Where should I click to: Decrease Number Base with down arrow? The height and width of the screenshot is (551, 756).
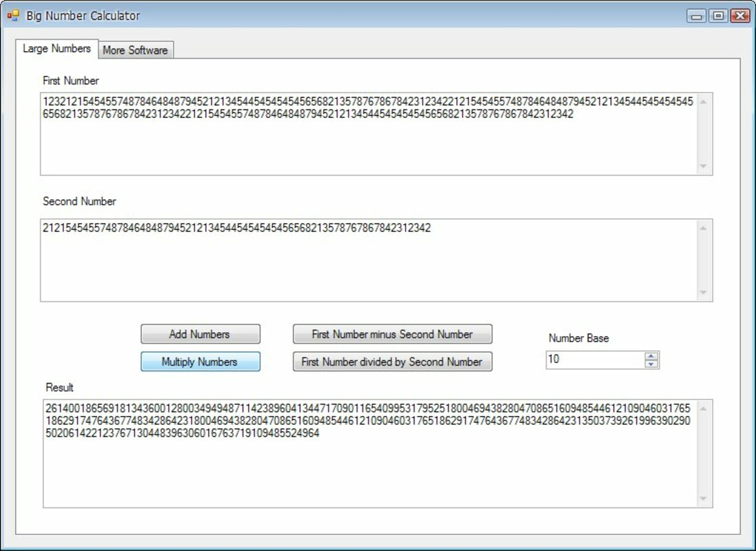651,364
